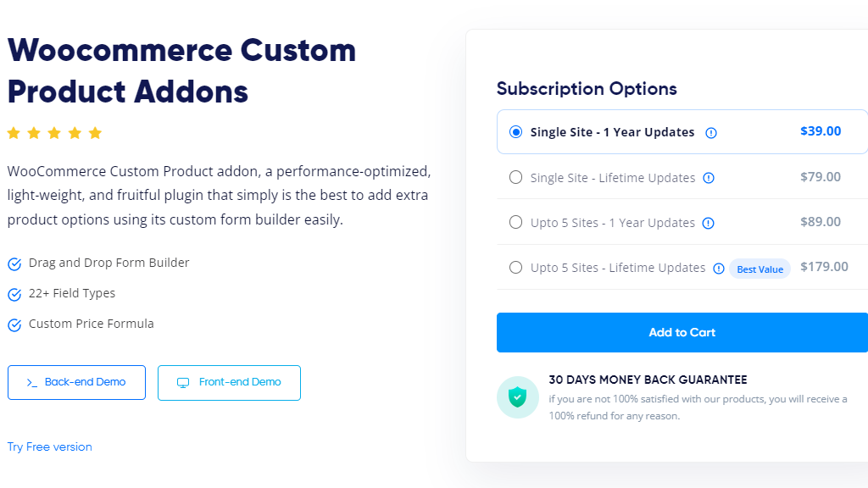Click info icon beside Single Site 1 Year Updates

click(x=711, y=133)
